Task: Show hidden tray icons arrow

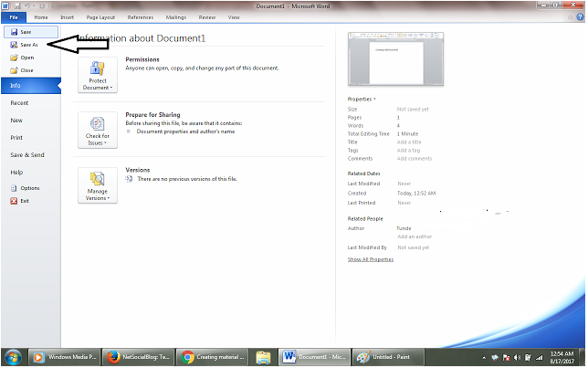Action: [x=484, y=358]
